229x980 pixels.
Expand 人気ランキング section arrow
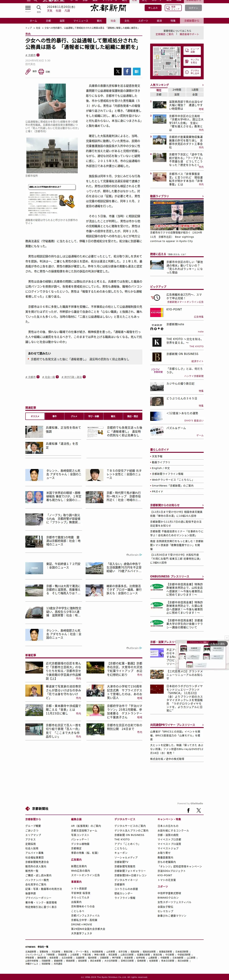202,85
